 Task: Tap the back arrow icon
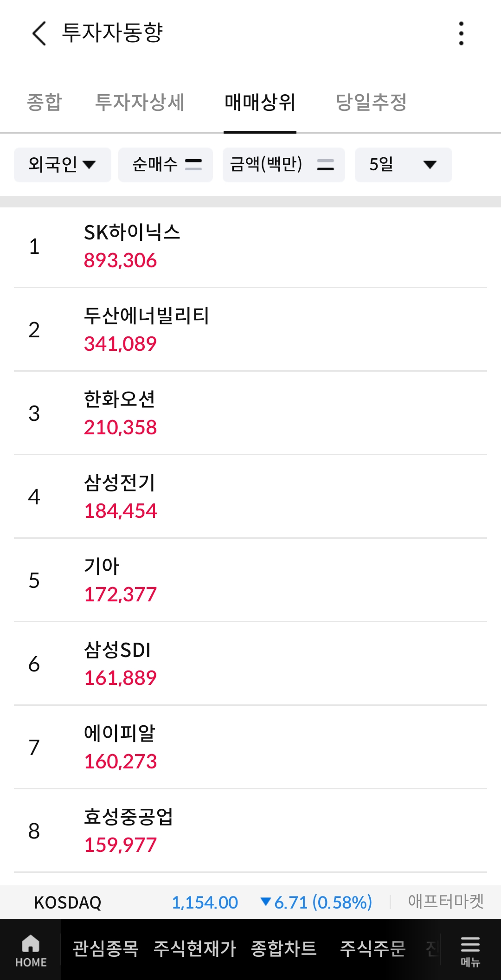click(x=39, y=33)
